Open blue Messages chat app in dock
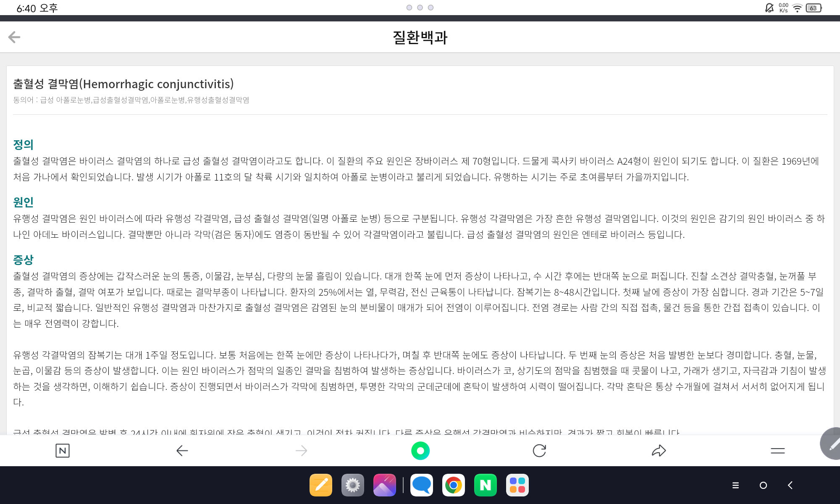 coord(422,485)
